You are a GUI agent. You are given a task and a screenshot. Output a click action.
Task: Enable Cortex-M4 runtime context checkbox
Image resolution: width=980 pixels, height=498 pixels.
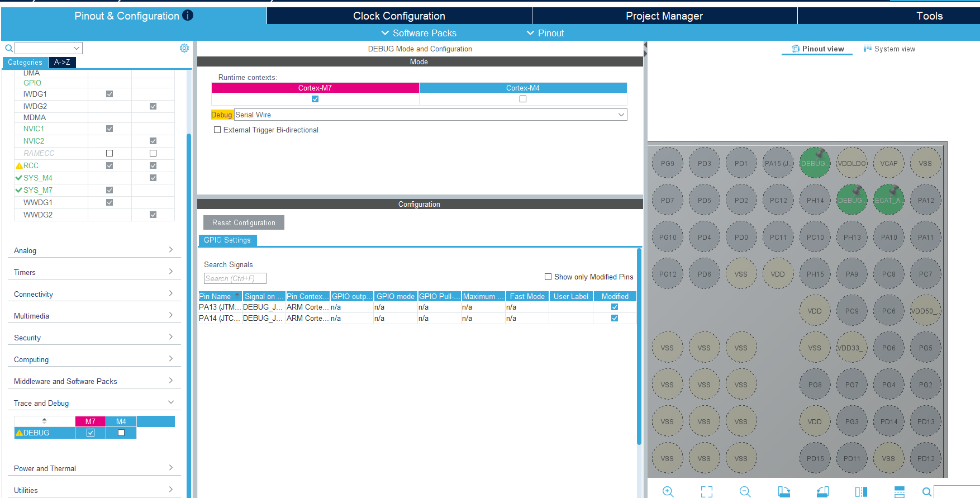[x=523, y=99]
